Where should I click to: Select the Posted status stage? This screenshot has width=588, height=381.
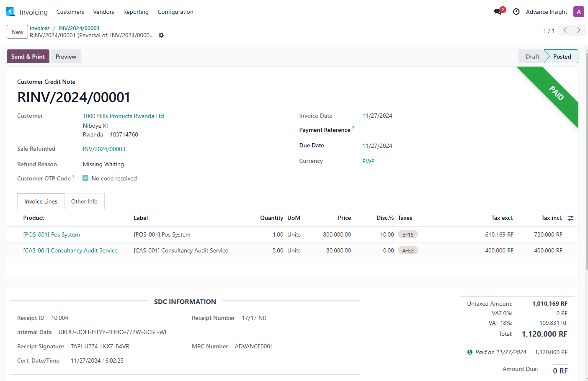562,57
